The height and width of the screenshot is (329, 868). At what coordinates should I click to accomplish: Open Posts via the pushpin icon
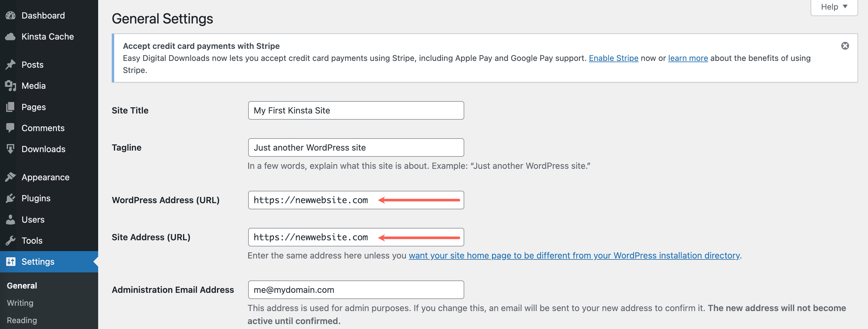pyautogui.click(x=10, y=64)
